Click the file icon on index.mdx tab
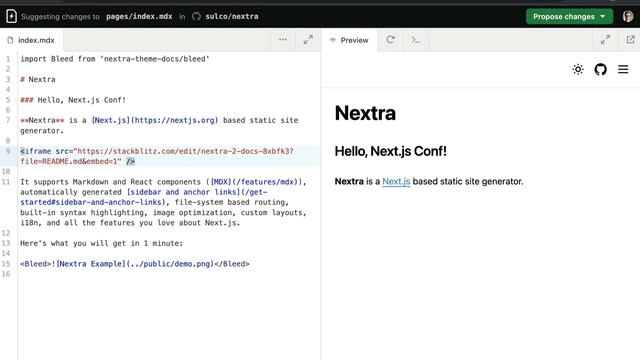Viewport: 640px width, 360px height. (x=10, y=40)
